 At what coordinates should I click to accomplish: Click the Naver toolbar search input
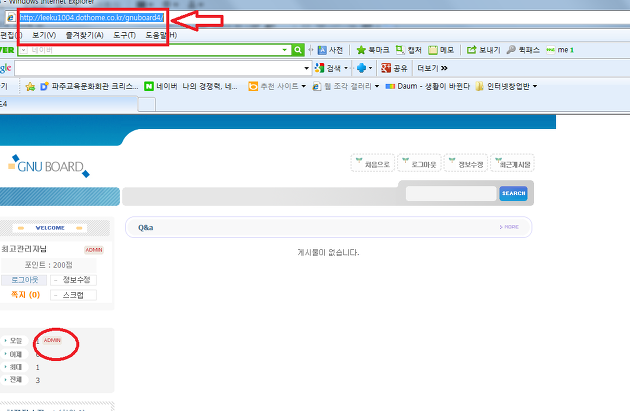point(155,50)
